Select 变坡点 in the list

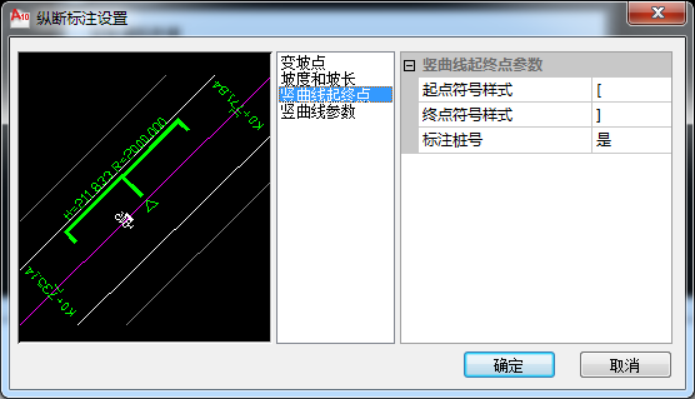tap(303, 63)
